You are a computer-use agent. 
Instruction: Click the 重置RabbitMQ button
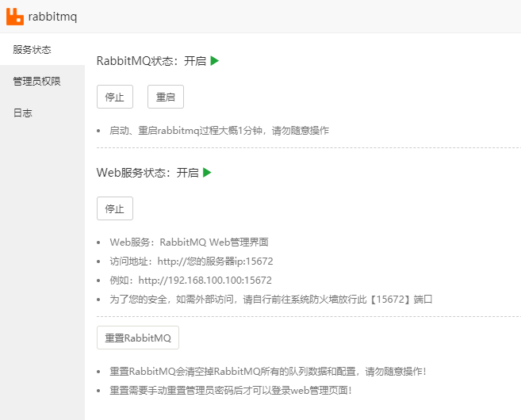[138, 338]
